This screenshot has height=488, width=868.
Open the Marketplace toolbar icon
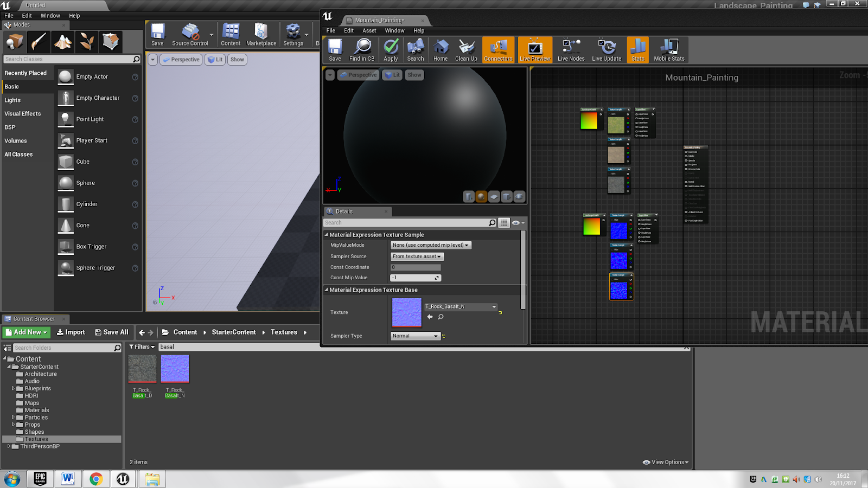(x=261, y=35)
